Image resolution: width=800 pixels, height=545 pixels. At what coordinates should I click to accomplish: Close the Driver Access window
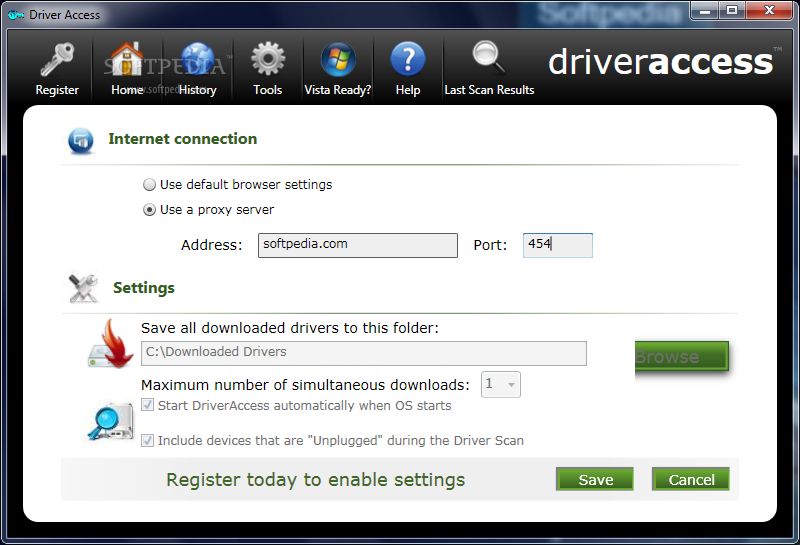tap(769, 11)
